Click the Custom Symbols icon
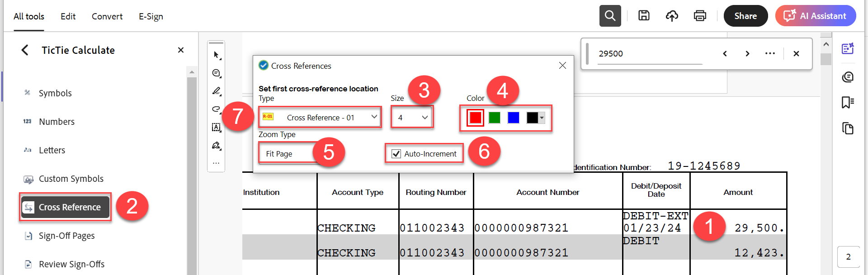The image size is (868, 275). point(28,179)
